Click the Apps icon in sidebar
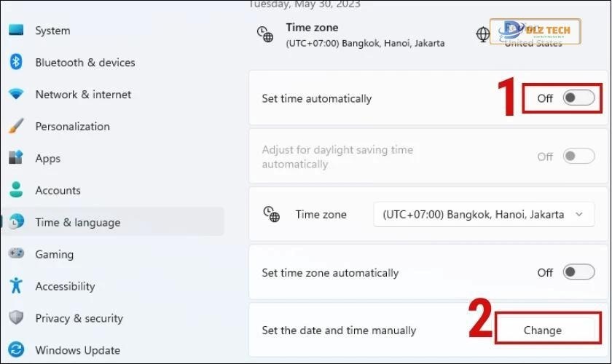The image size is (612, 364). point(16,159)
